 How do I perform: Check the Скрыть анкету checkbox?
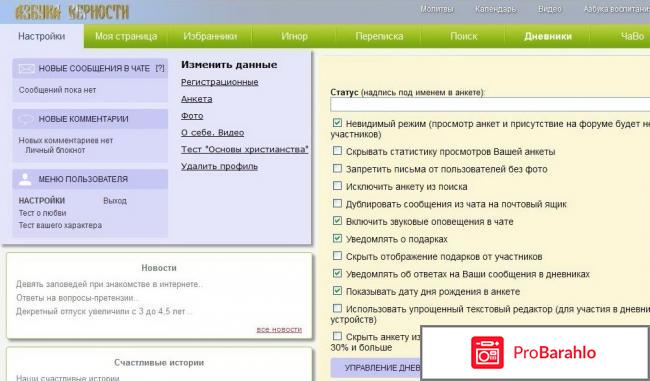(x=337, y=336)
